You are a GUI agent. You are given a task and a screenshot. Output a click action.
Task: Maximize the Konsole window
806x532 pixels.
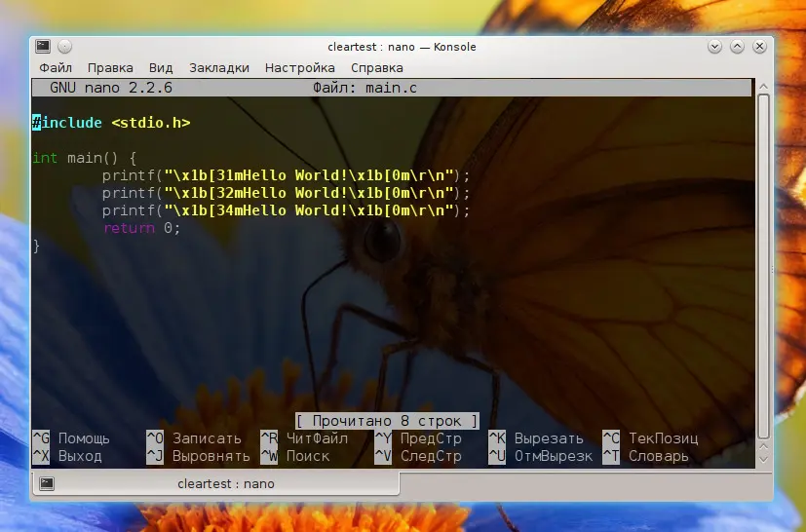tap(737, 47)
